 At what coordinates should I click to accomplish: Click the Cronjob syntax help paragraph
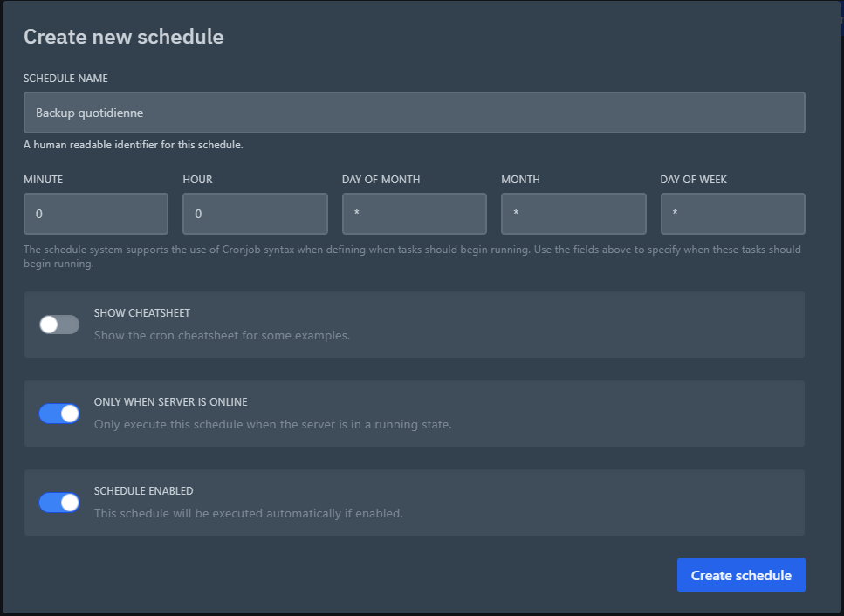412,256
